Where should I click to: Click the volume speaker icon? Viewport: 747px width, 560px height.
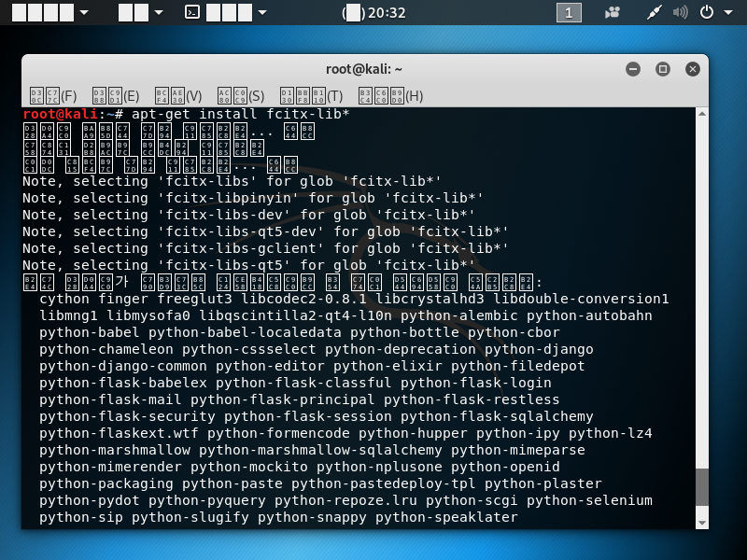pos(681,12)
